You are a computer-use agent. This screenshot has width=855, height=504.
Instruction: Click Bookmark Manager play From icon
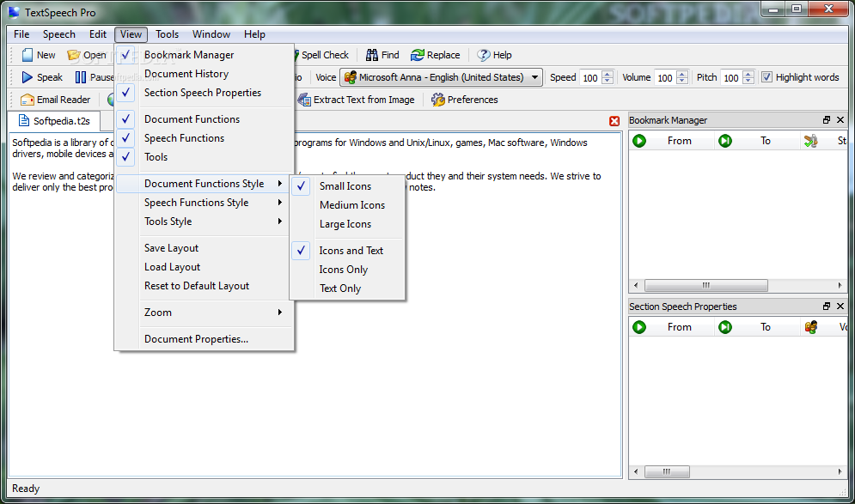[639, 141]
